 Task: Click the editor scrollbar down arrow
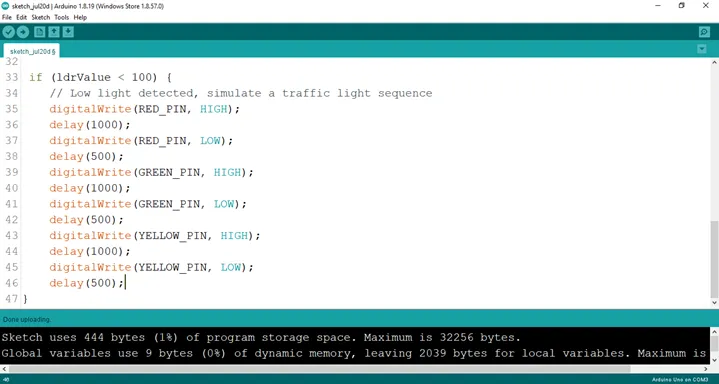click(x=714, y=303)
